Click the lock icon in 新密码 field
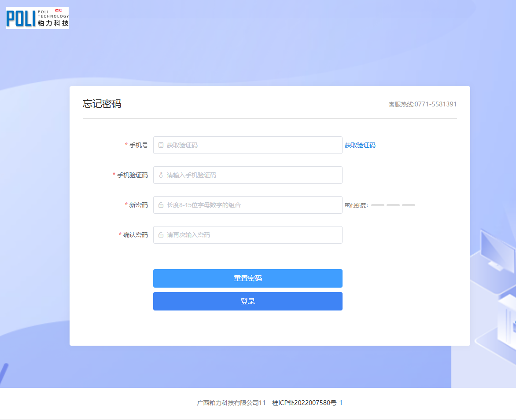Viewport: 516px width, 420px height. point(161,205)
